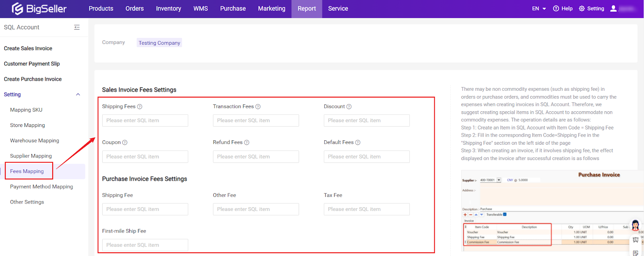The width and height of the screenshot is (644, 256).
Task: Open the Marketing menu
Action: point(272,8)
